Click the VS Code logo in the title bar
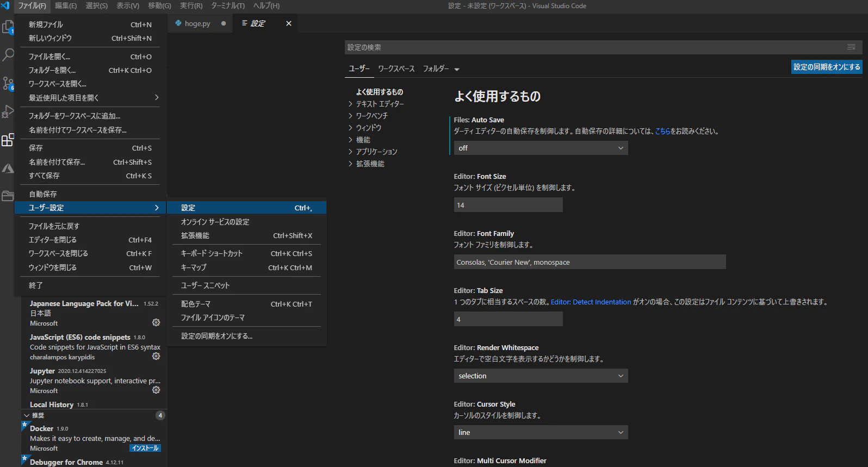The height and width of the screenshot is (467, 868). pyautogui.click(x=5, y=5)
